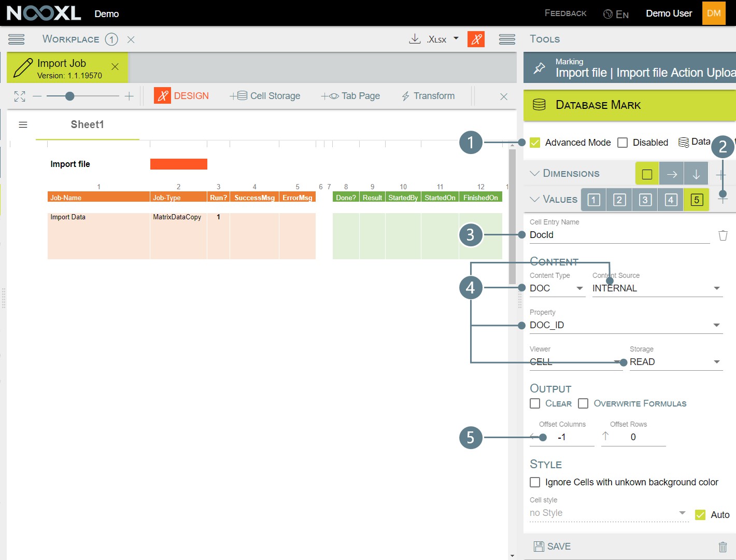Open the Tools panel hamburger menu
Image resolution: width=736 pixels, height=560 pixels.
point(507,39)
